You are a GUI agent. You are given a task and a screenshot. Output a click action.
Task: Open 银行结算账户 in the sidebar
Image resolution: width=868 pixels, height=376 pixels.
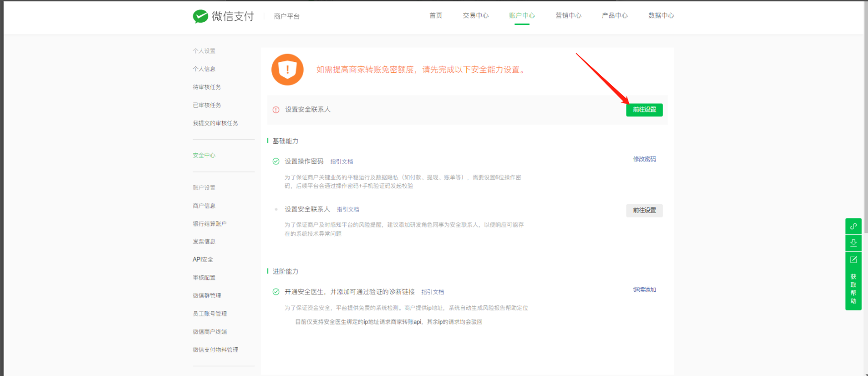[209, 224]
